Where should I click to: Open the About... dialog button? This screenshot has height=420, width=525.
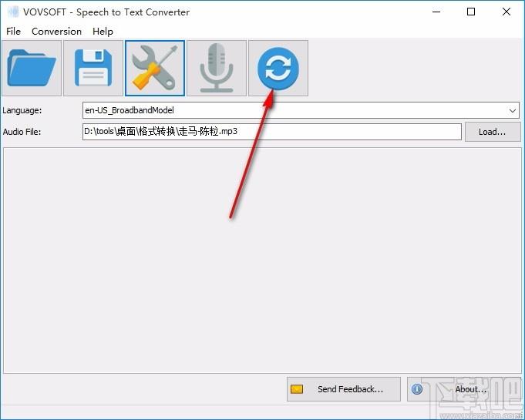click(464, 389)
